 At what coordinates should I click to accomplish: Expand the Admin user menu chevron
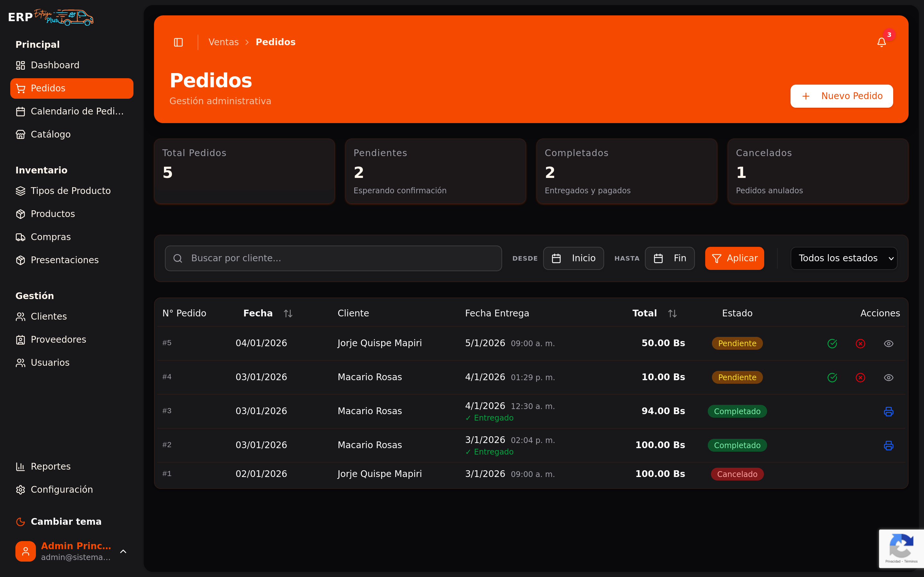(x=123, y=551)
